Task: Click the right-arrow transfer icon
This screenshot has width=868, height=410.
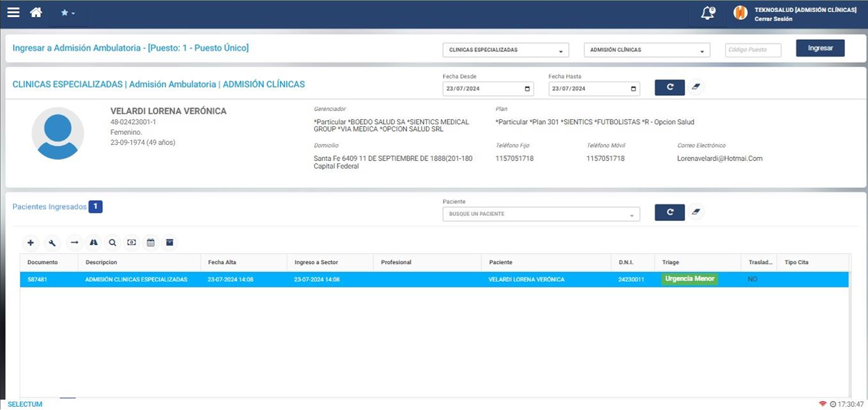Action: tap(74, 243)
